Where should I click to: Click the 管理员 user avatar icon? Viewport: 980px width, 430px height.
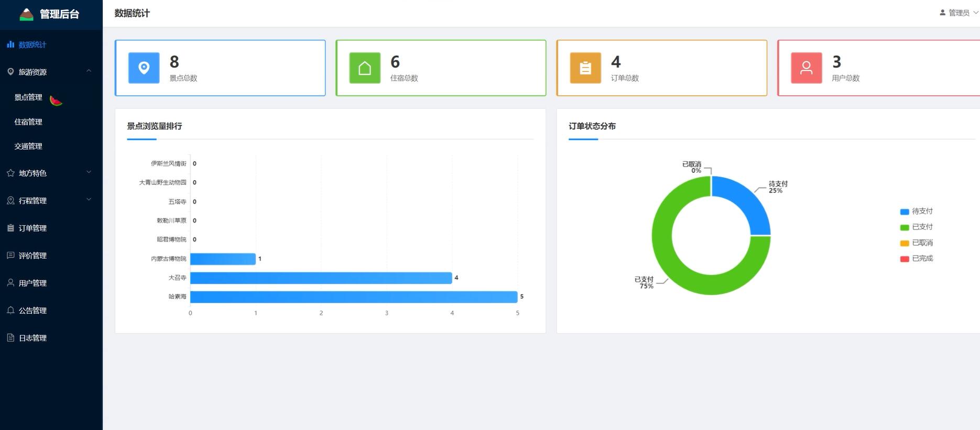pos(942,13)
